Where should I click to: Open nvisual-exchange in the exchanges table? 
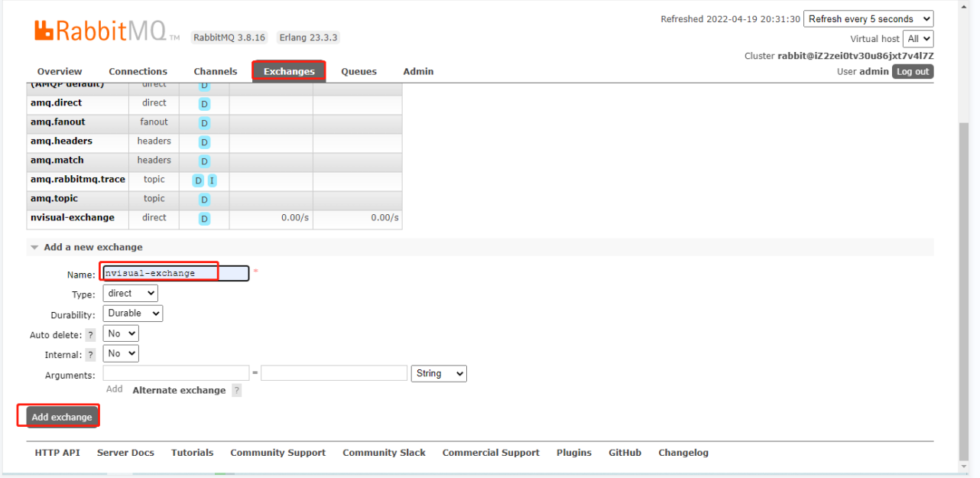[73, 217]
